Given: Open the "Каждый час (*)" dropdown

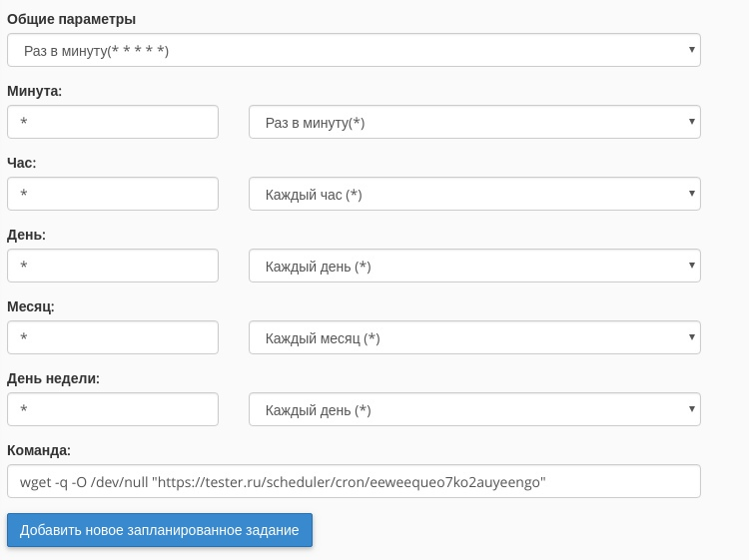Looking at the screenshot, I should click(474, 194).
